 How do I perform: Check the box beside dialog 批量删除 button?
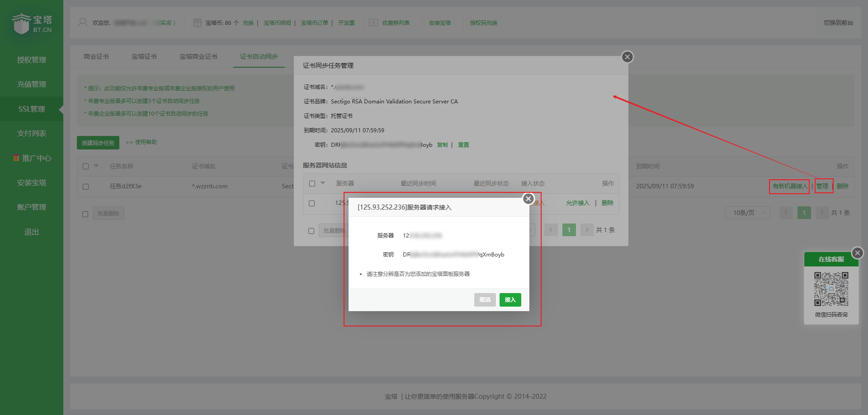[x=311, y=231]
